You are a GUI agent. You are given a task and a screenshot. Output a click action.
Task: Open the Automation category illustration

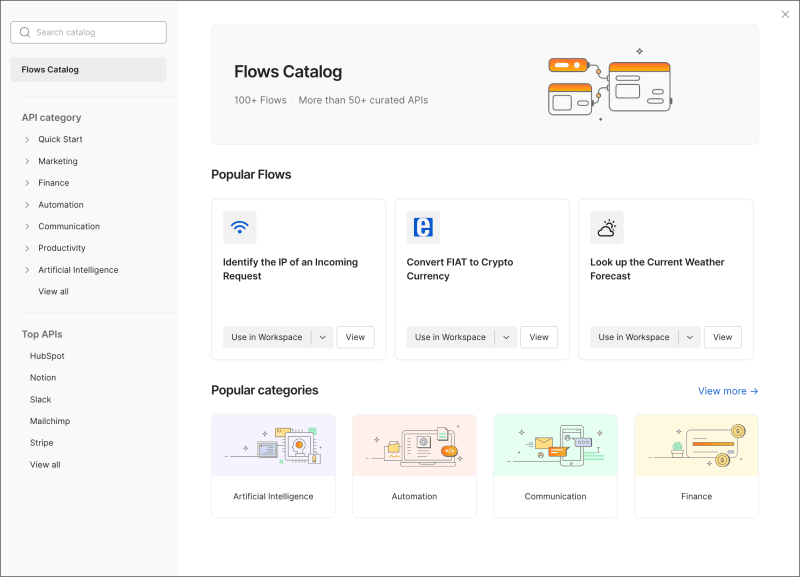pyautogui.click(x=414, y=445)
